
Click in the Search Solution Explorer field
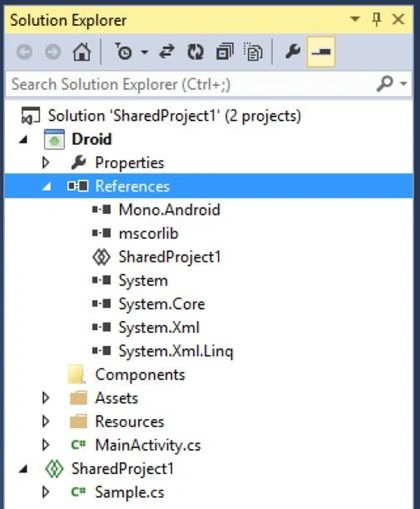(190, 84)
